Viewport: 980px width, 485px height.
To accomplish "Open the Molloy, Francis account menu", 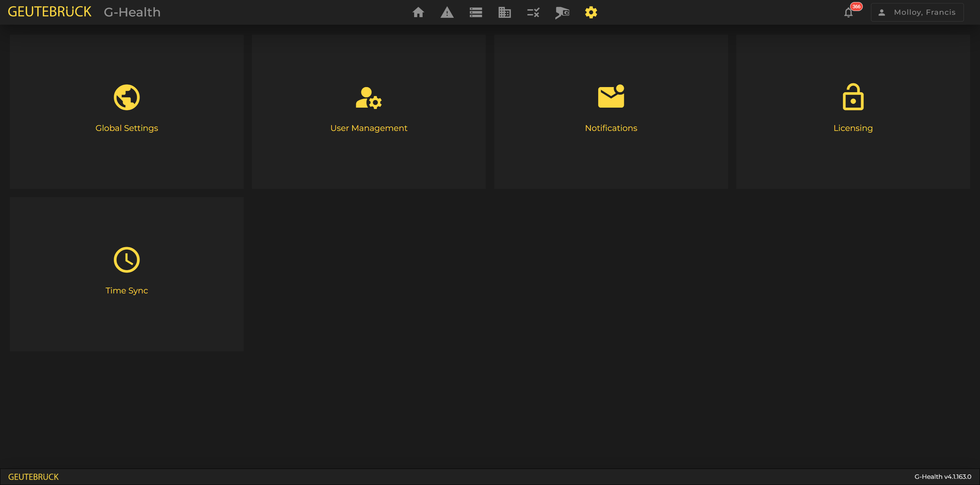I will [917, 12].
